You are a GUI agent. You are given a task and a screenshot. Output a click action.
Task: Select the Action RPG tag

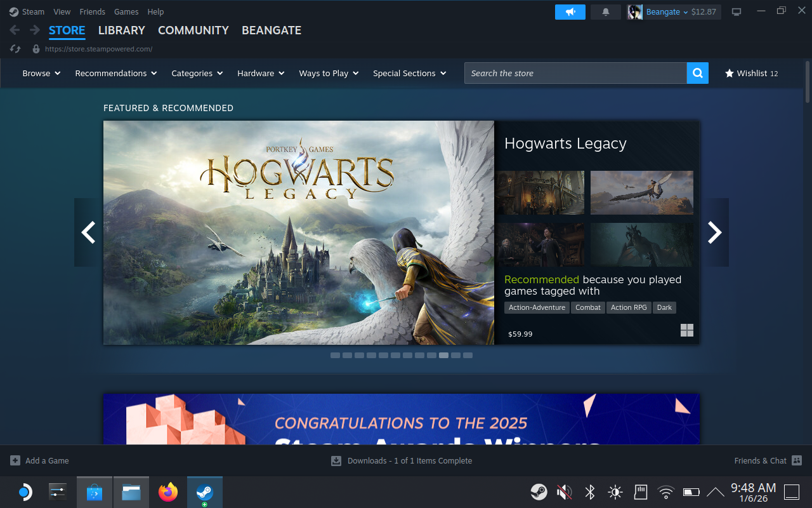click(629, 307)
